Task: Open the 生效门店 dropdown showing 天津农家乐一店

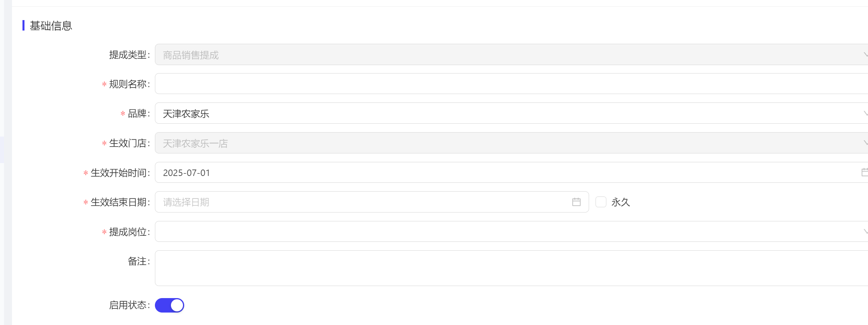Action: (x=511, y=143)
